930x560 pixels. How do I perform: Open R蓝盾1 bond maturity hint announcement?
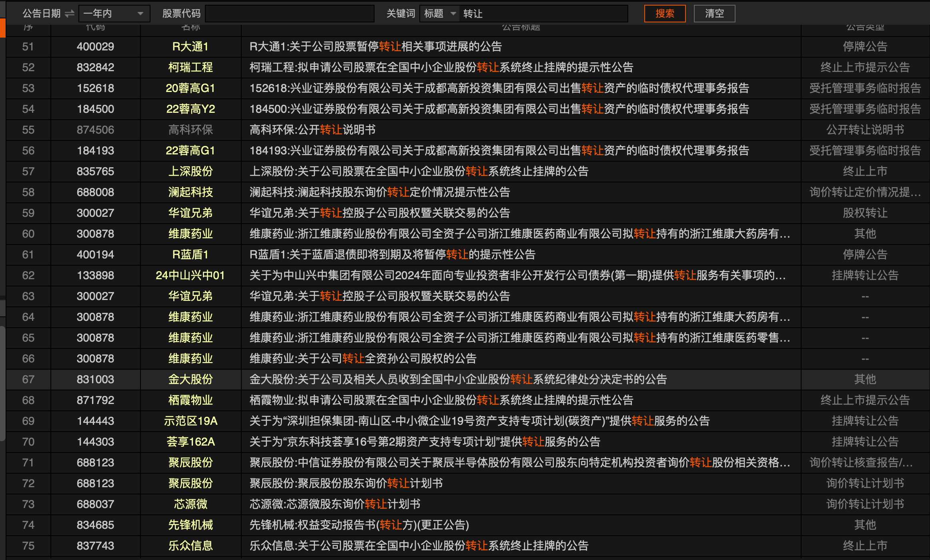[393, 254]
